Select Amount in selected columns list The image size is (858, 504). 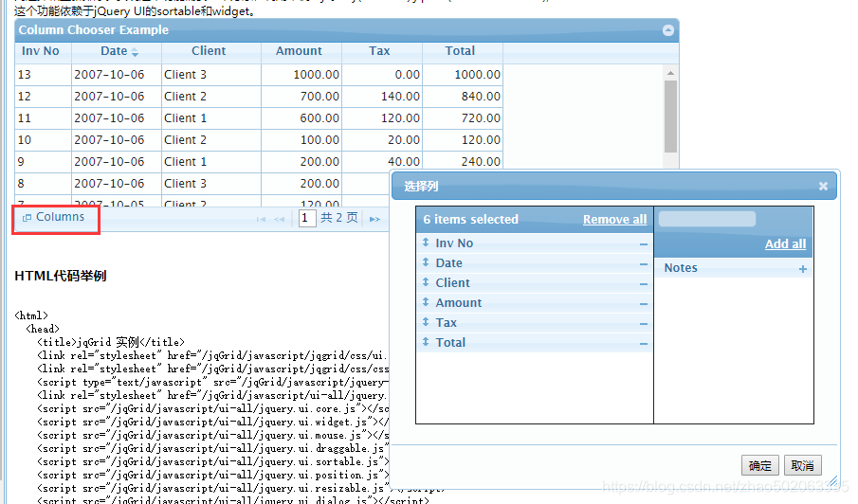coord(534,303)
